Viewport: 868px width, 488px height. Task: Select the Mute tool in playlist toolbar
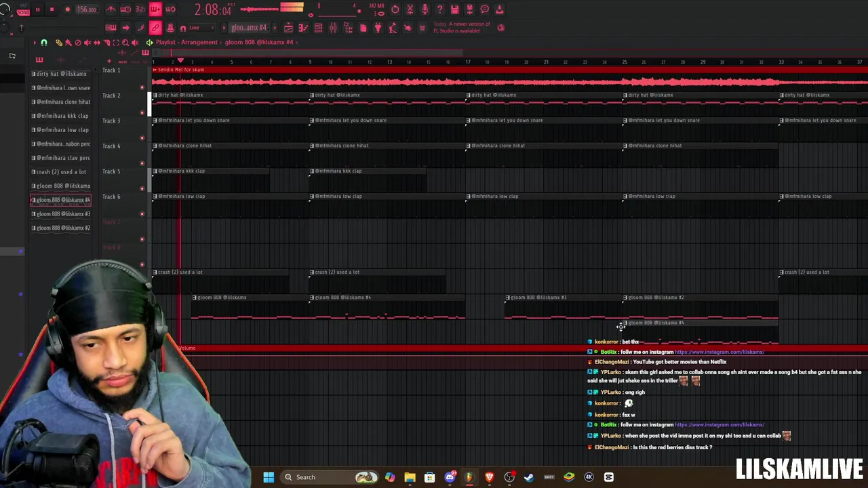click(87, 42)
